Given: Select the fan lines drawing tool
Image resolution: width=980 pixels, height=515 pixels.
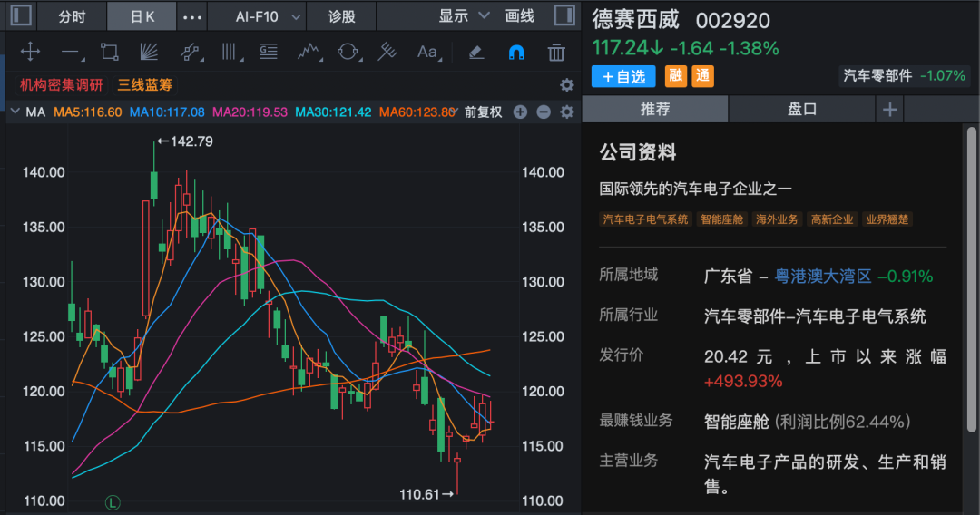Looking at the screenshot, I should (149, 52).
